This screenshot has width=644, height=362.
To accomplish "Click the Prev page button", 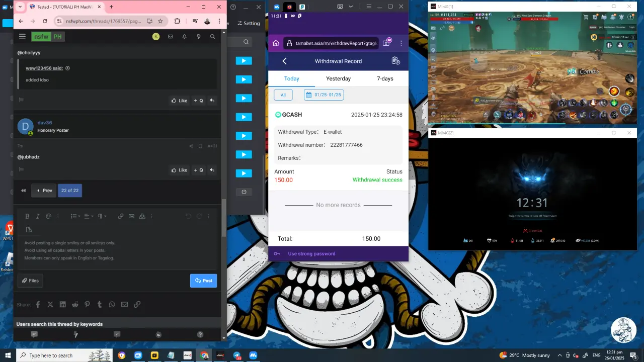I will click(44, 191).
